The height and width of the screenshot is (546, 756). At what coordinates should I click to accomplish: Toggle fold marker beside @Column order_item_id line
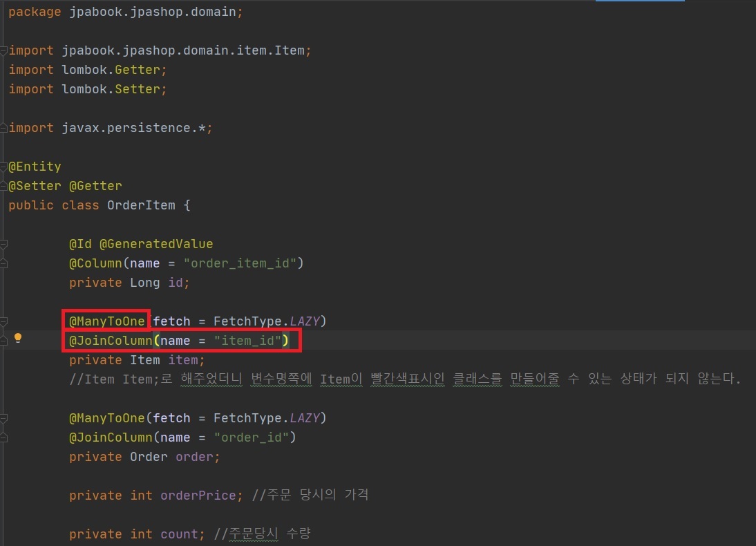click(3, 263)
